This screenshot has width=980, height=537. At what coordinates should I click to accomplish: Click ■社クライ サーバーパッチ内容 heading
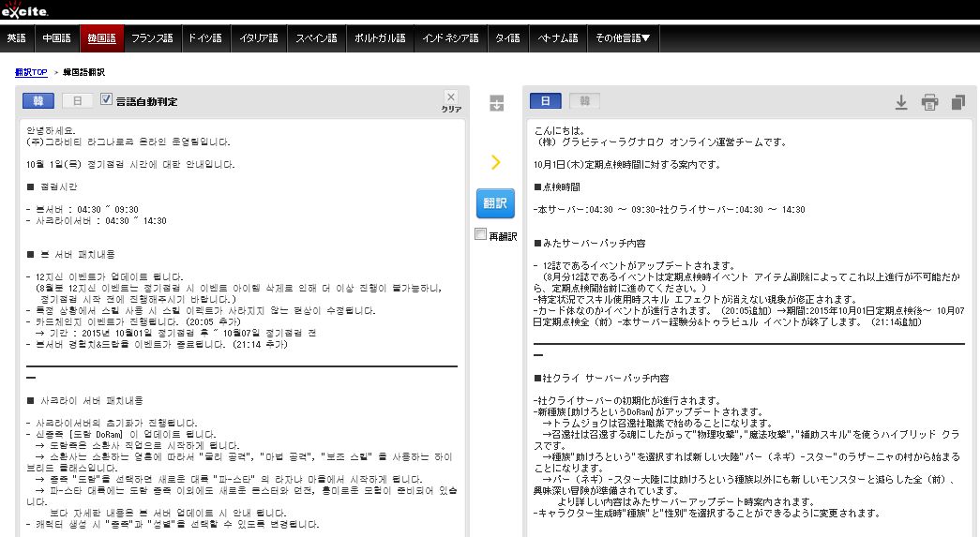tap(601, 378)
